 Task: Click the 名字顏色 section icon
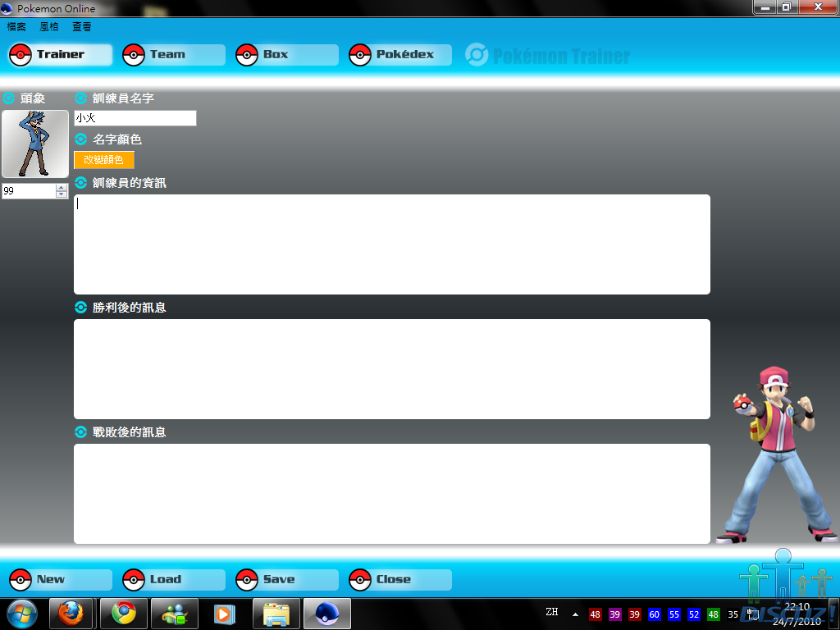(x=80, y=139)
